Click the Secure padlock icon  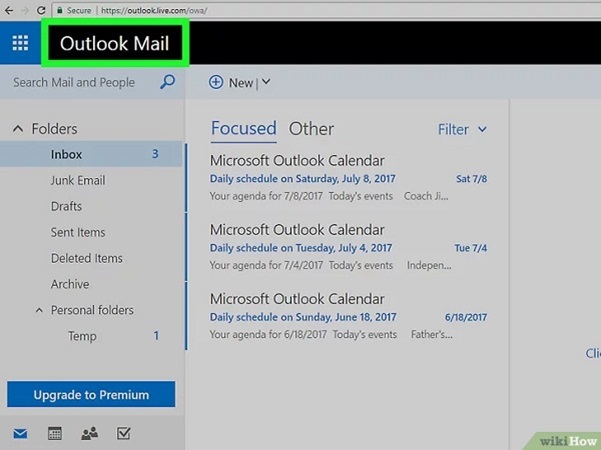click(x=59, y=10)
